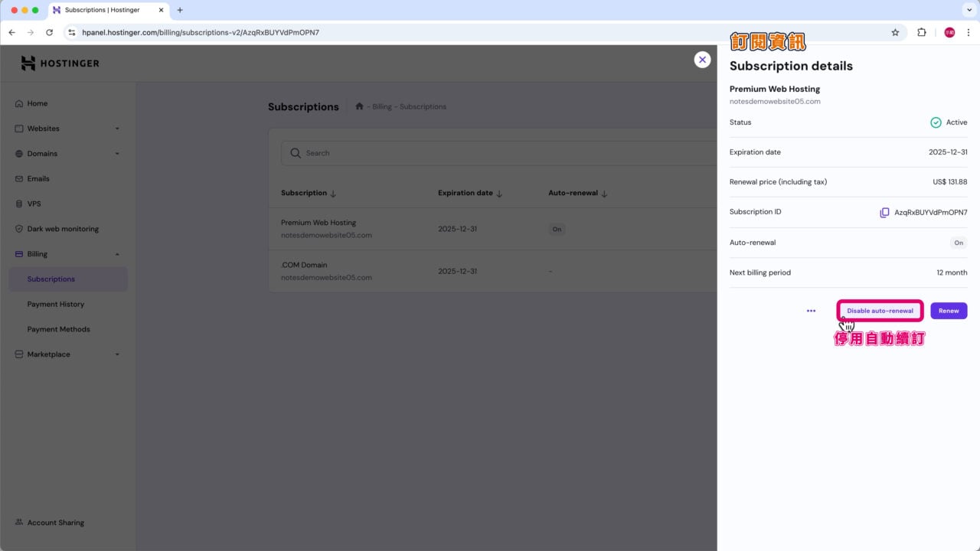Open the VPS section from the sidebar
The height and width of the screenshot is (551, 980).
[x=33, y=204]
